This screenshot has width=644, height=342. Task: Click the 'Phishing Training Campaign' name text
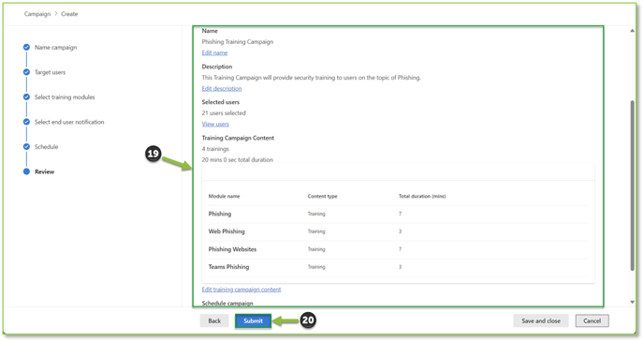pos(238,42)
